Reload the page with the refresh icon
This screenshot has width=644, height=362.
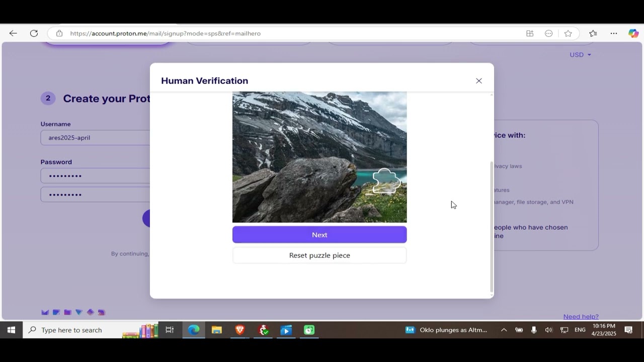tap(34, 33)
